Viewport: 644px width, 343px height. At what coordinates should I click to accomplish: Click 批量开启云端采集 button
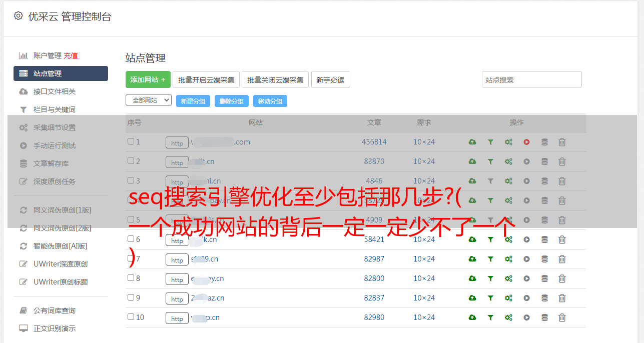tap(206, 79)
